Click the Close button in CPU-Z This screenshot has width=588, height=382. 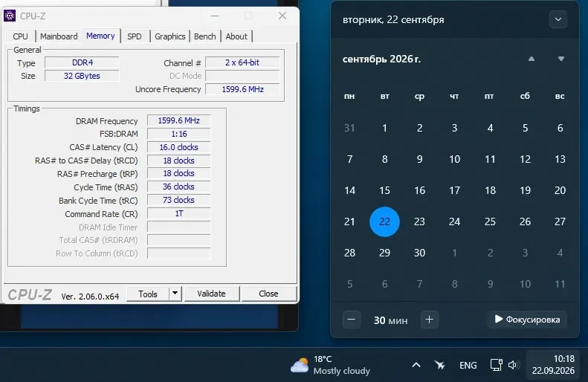[268, 294]
